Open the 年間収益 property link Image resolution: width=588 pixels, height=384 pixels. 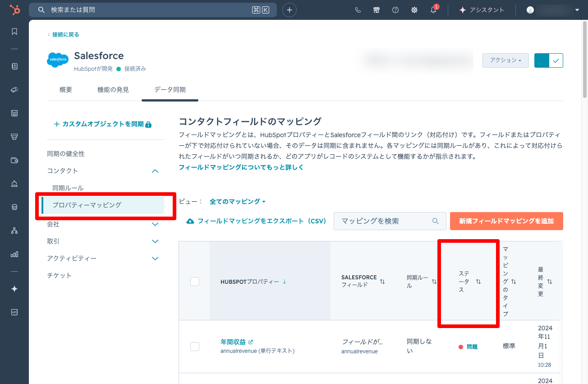coord(233,342)
